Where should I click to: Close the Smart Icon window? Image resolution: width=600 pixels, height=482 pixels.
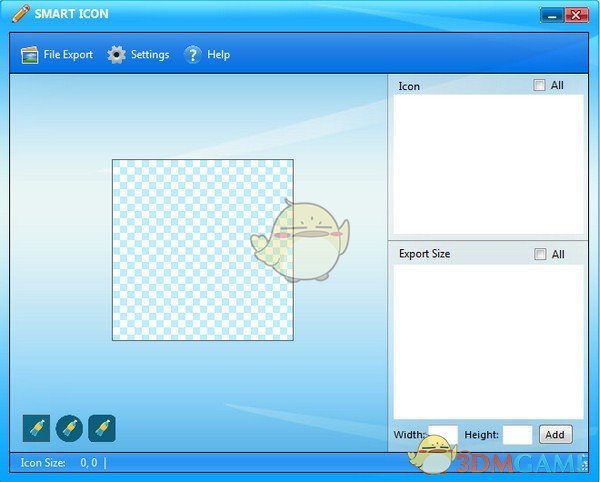pos(576,16)
